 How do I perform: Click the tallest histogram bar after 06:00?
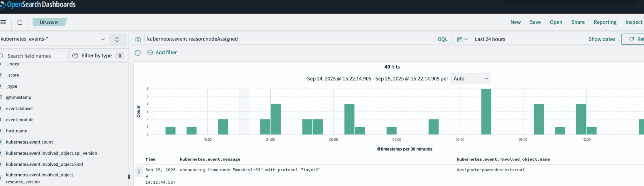click(486, 111)
